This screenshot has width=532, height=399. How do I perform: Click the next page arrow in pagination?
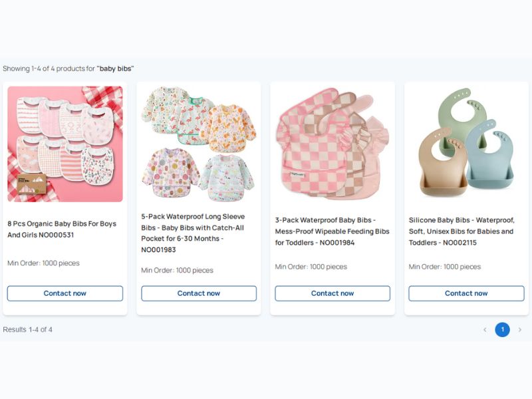pos(520,330)
